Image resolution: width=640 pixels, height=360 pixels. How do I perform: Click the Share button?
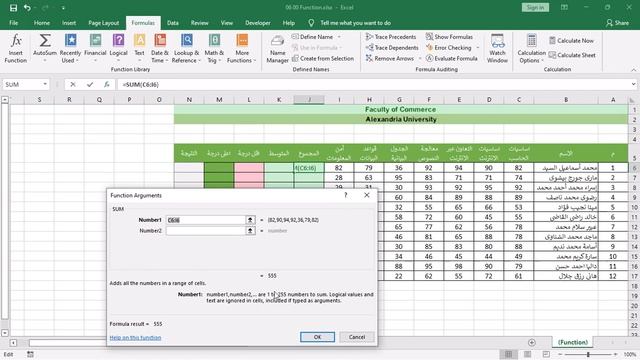click(x=617, y=23)
